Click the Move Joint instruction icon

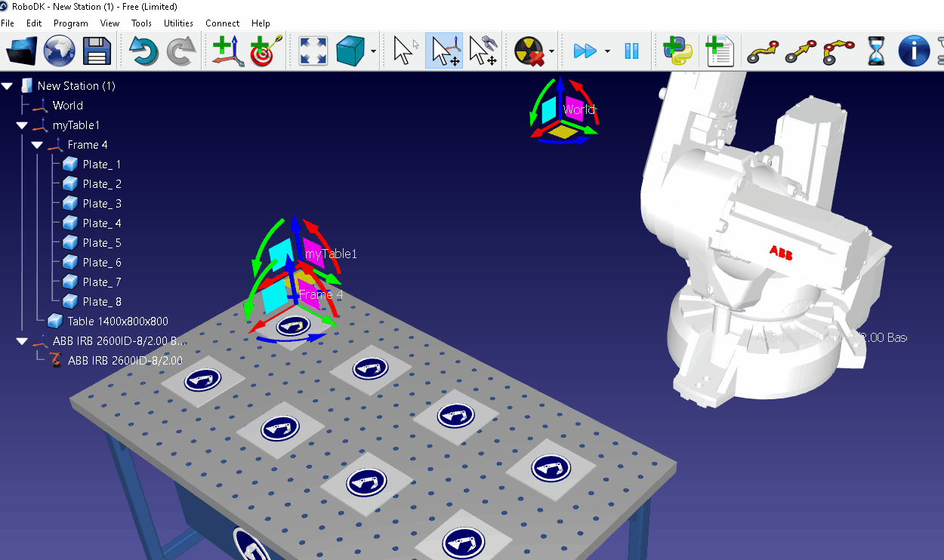pyautogui.click(x=762, y=51)
